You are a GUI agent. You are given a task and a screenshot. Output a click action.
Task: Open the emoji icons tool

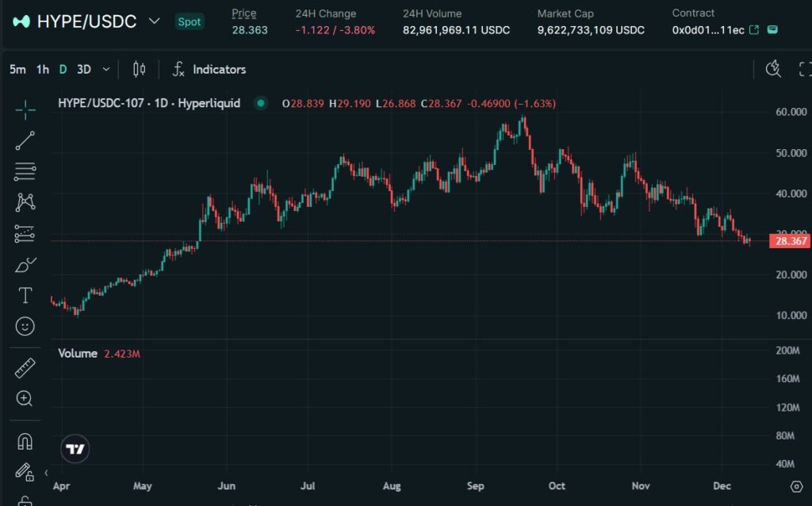(25, 326)
